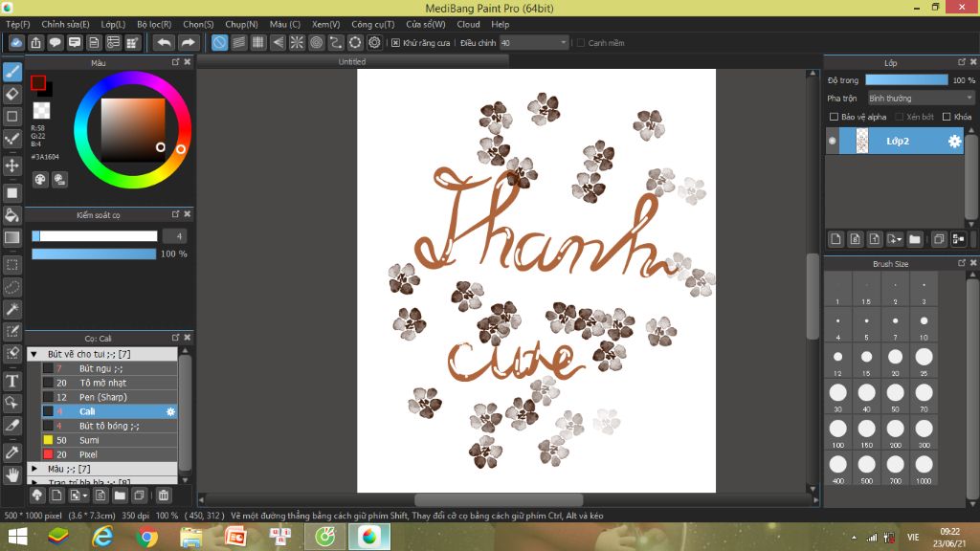The width and height of the screenshot is (980, 551).
Task: Click the Redo arrow in toolbar
Action: pyautogui.click(x=188, y=42)
